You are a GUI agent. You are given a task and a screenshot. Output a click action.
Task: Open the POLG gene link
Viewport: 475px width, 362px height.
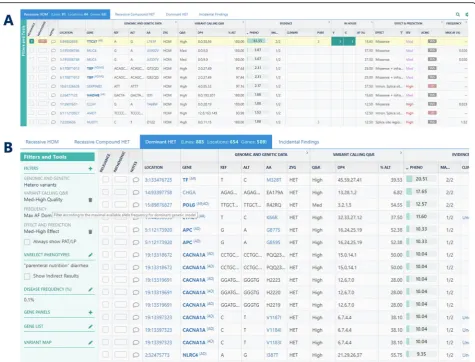point(189,205)
